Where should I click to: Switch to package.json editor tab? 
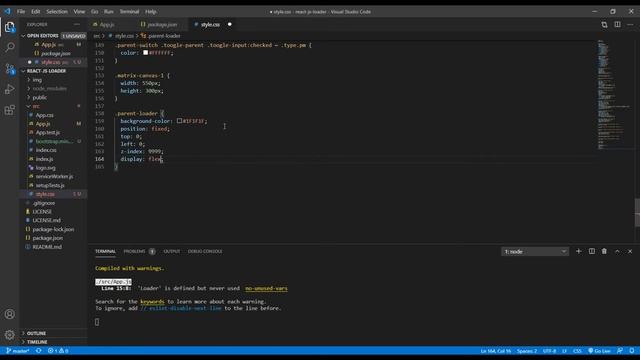[x=162, y=24]
